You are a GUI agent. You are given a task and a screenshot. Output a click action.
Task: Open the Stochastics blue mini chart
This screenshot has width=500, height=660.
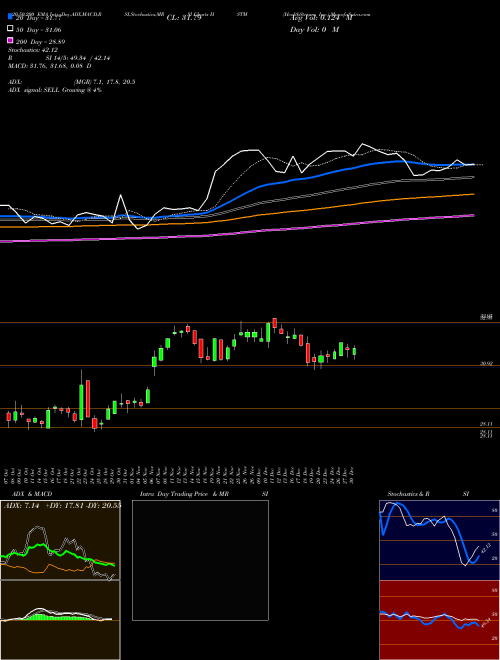[x=439, y=540]
